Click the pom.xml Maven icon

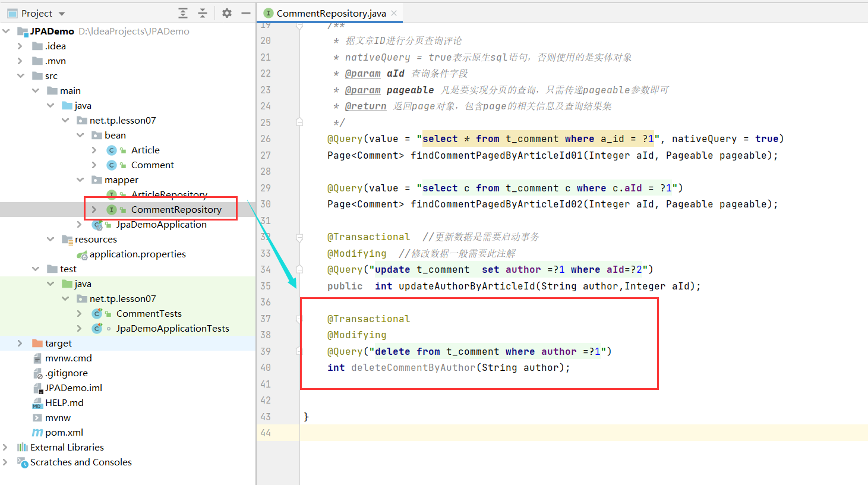point(37,433)
